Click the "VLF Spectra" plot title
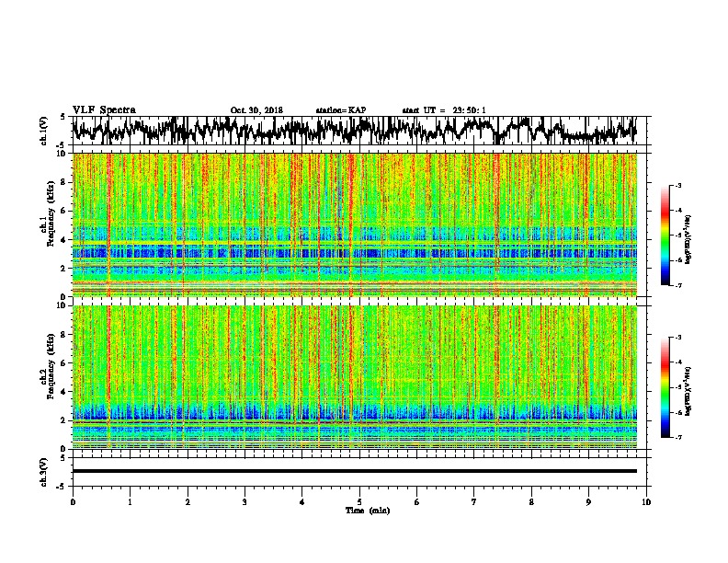The image size is (728, 563). click(x=104, y=110)
